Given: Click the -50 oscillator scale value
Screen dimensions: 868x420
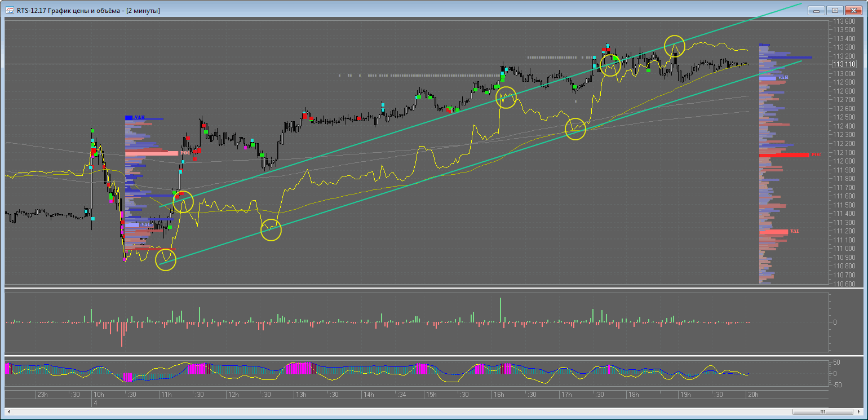Looking at the screenshot, I should click(838, 385).
